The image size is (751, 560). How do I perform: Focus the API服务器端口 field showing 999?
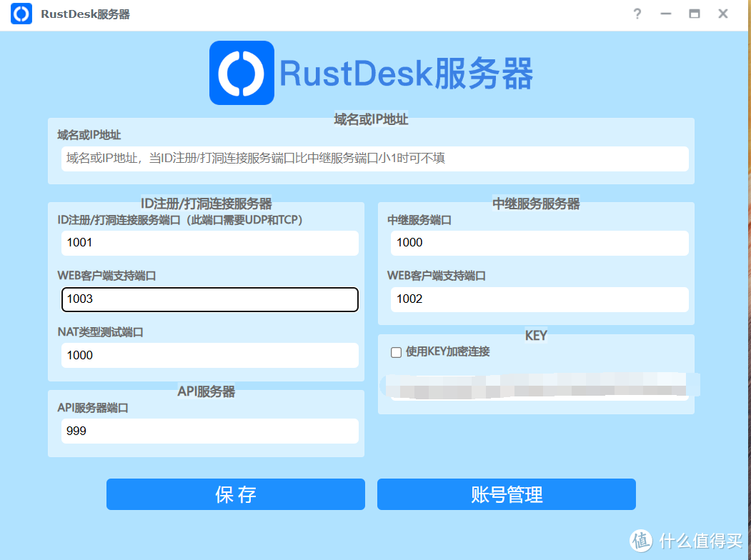[x=209, y=431]
